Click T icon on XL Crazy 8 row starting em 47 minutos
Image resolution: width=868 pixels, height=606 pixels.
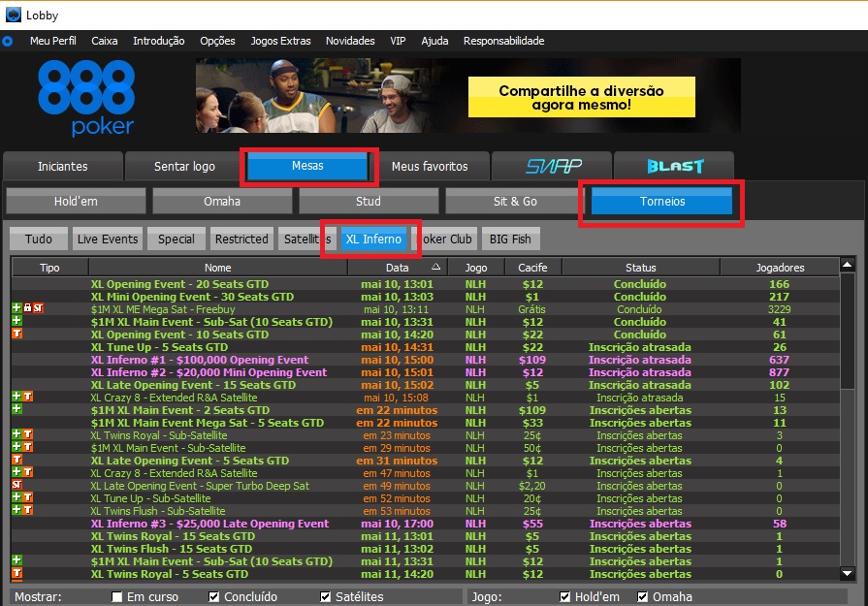28,472
